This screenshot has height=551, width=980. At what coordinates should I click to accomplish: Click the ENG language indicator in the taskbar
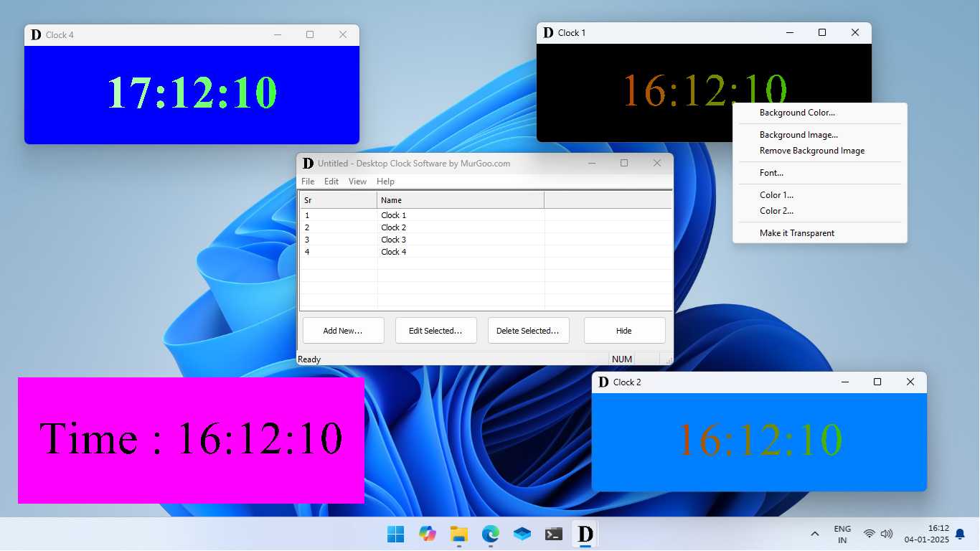(x=842, y=534)
